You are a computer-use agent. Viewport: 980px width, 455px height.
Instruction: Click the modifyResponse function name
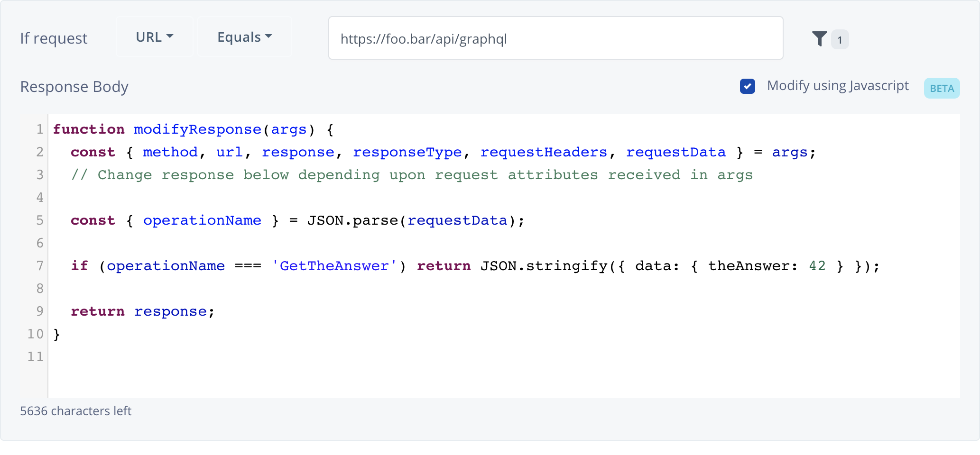click(x=197, y=129)
